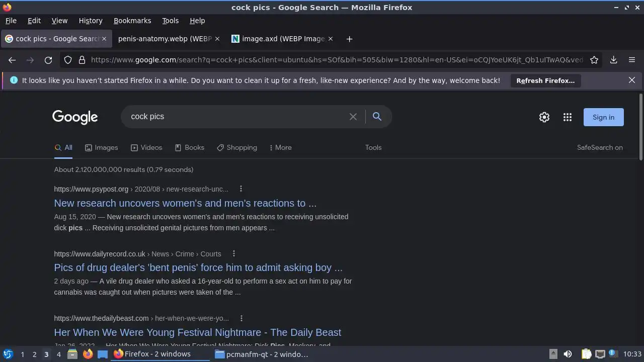Click the show desktop icon in taskbar

pyautogui.click(x=103, y=354)
